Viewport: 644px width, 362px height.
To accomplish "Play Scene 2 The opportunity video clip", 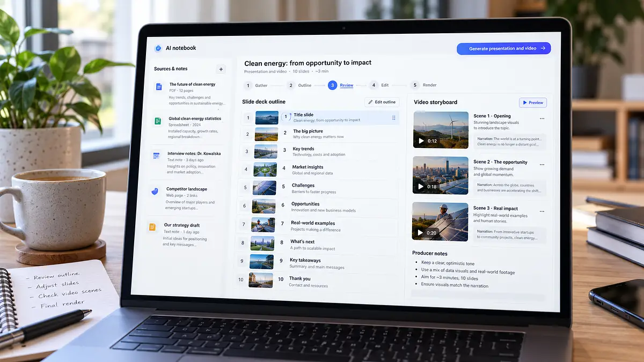I will [x=421, y=187].
